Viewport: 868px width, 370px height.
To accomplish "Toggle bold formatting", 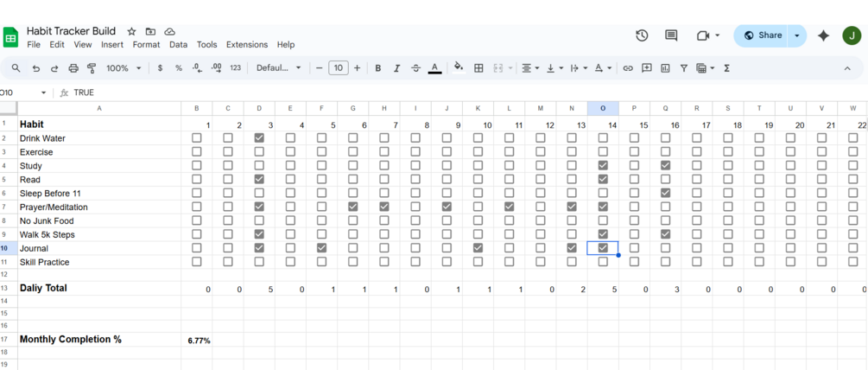I will click(378, 68).
